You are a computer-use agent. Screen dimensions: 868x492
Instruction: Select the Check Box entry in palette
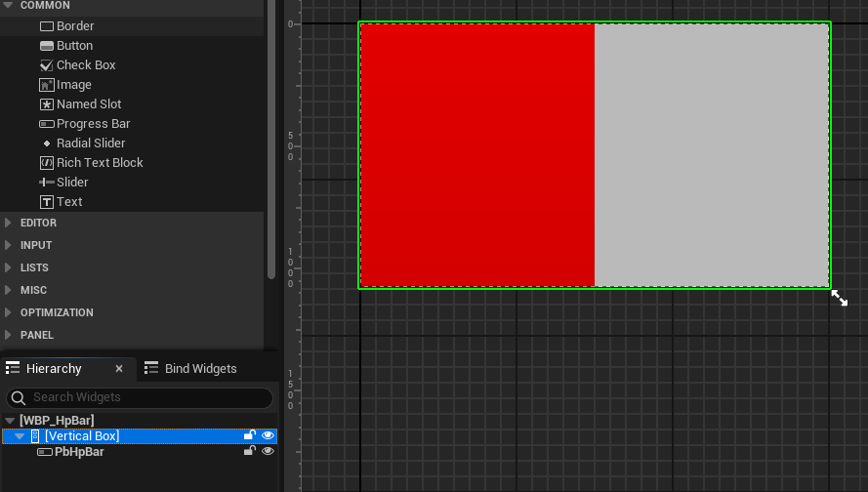click(x=132, y=65)
